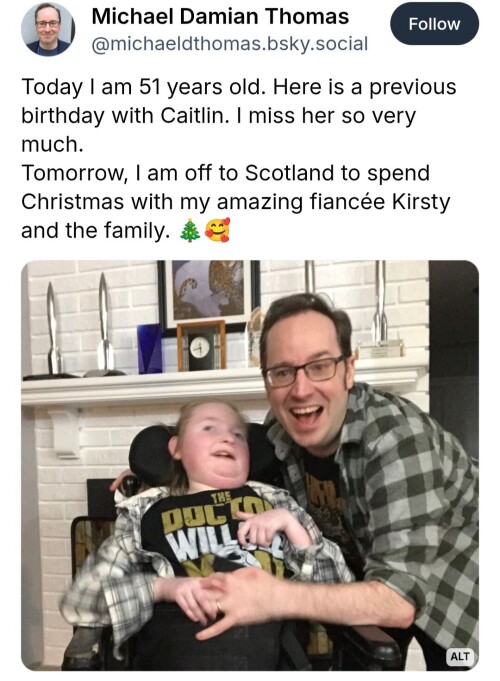Click the line "Today I am 51 years old"
Viewport: 500px width, 681px height.
pyautogui.click(x=143, y=87)
